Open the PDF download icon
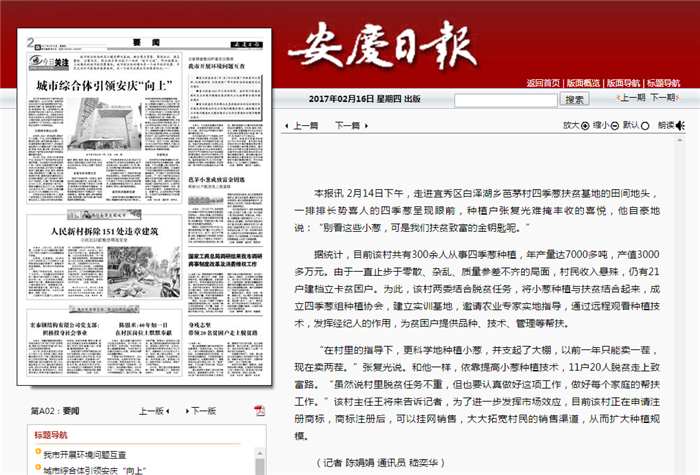 pyautogui.click(x=259, y=410)
